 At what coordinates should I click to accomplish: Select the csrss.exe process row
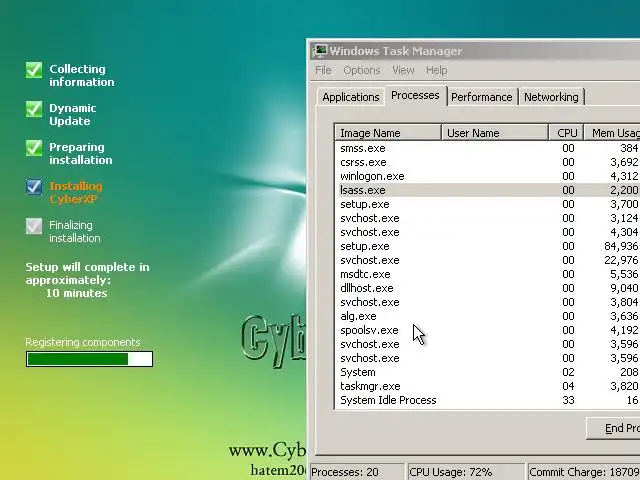tap(488, 162)
